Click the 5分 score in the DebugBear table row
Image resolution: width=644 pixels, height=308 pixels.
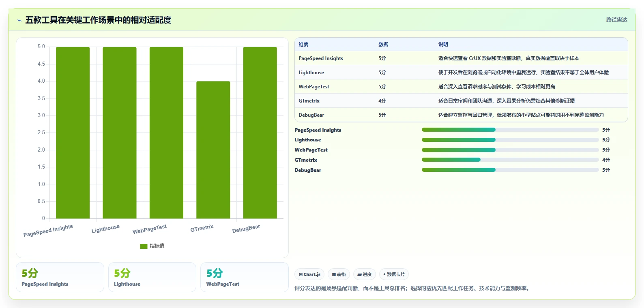(x=382, y=115)
